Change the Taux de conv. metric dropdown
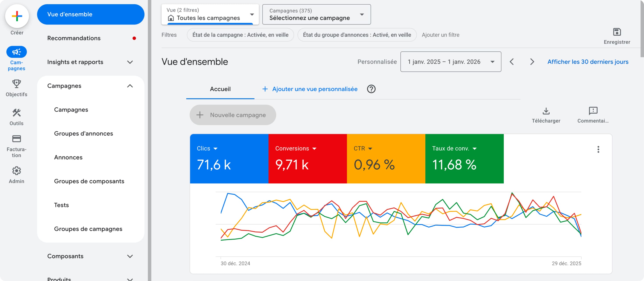 pos(474,149)
